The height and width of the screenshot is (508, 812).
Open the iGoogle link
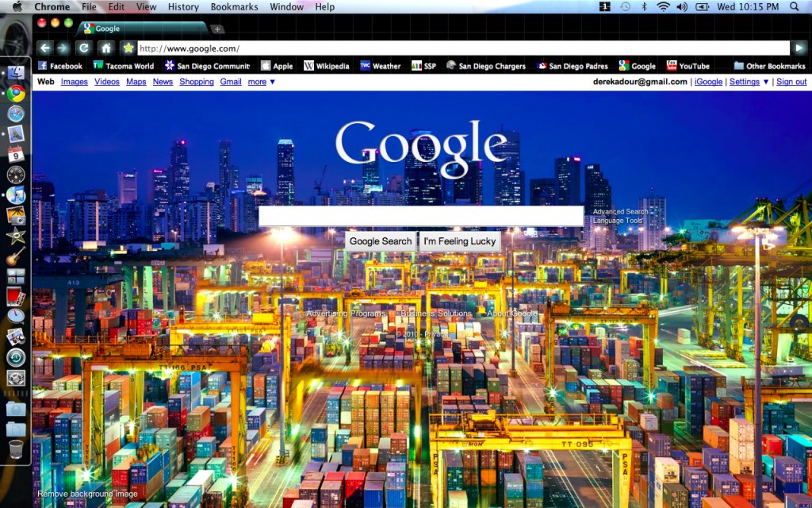pos(708,82)
